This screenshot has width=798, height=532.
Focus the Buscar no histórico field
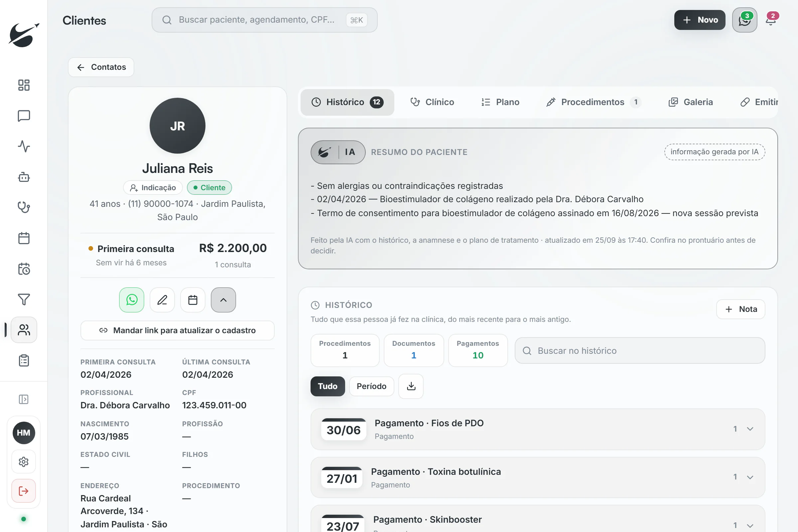(640, 350)
